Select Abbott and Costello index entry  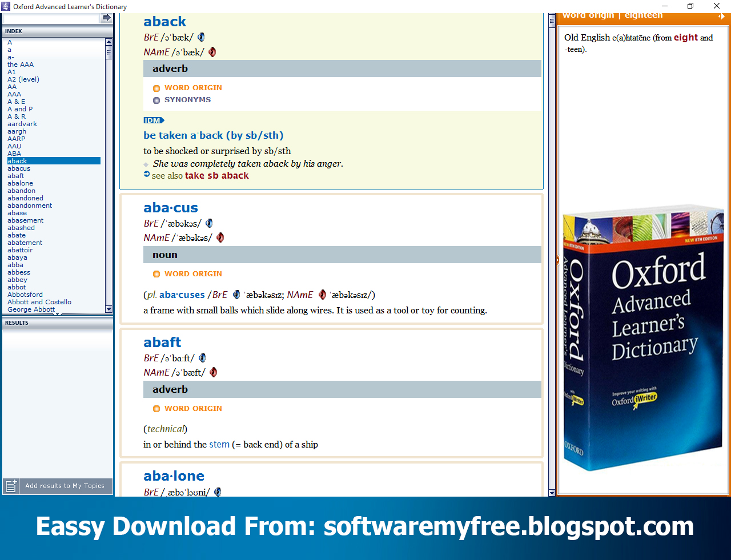click(x=39, y=301)
